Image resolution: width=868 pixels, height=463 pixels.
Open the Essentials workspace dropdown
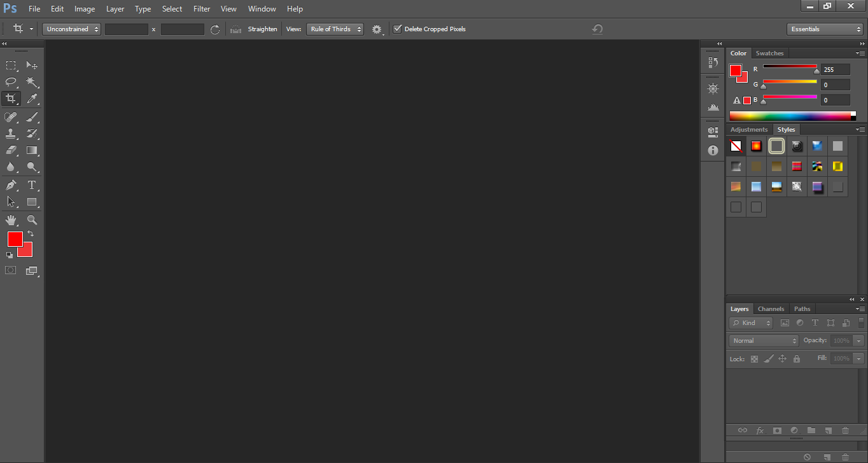[825, 29]
